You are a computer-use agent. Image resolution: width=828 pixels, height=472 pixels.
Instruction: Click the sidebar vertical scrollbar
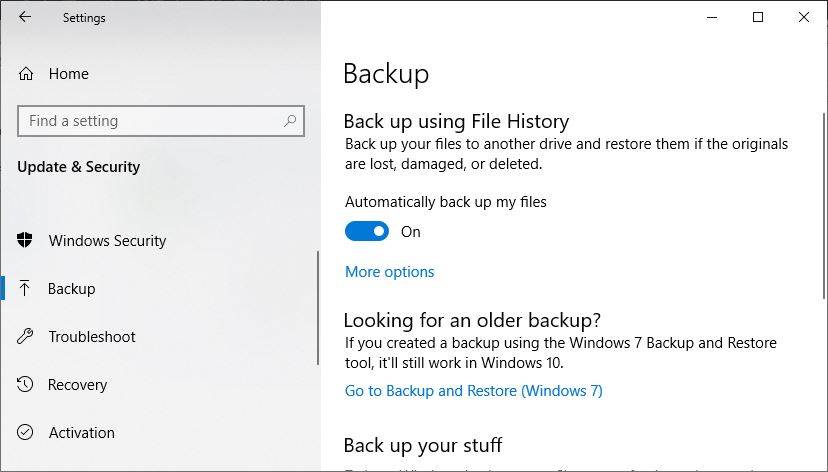[x=318, y=307]
